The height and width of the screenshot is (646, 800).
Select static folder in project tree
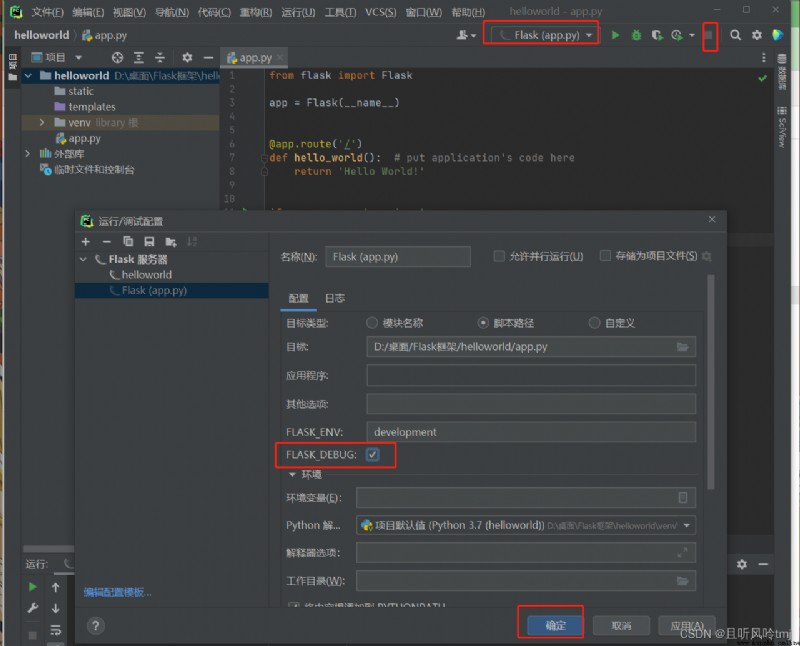[81, 91]
